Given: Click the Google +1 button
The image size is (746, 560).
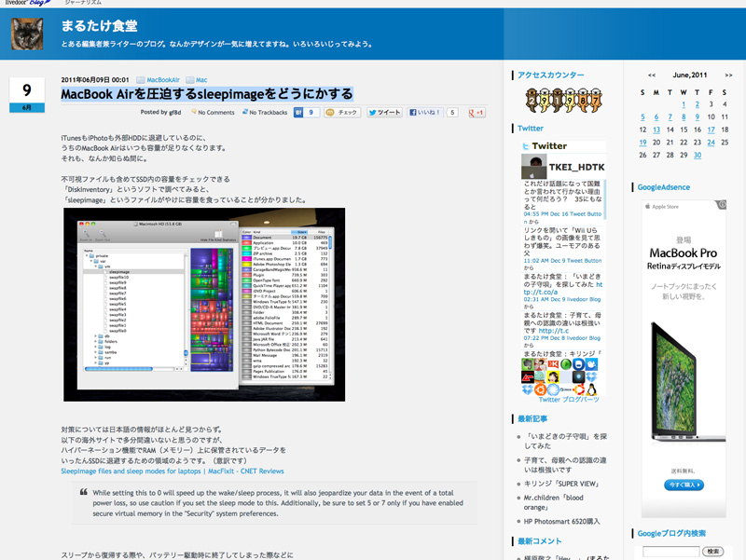Looking at the screenshot, I should (x=477, y=113).
